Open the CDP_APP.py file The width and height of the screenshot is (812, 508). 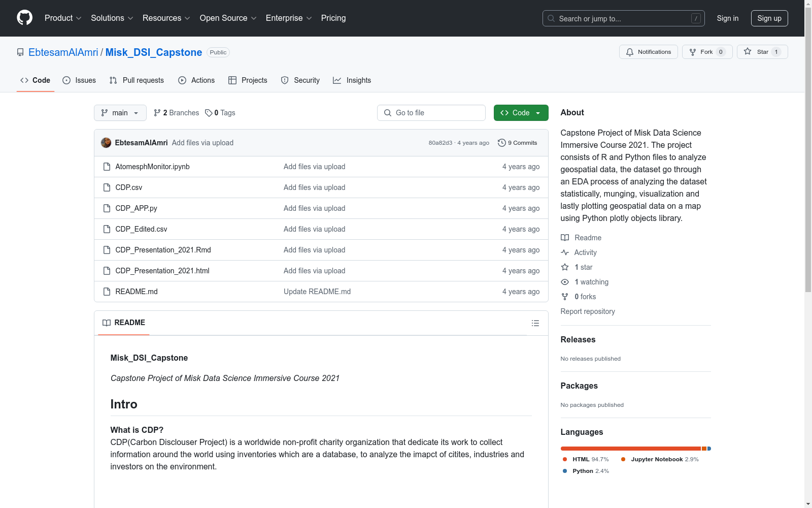coord(136,208)
